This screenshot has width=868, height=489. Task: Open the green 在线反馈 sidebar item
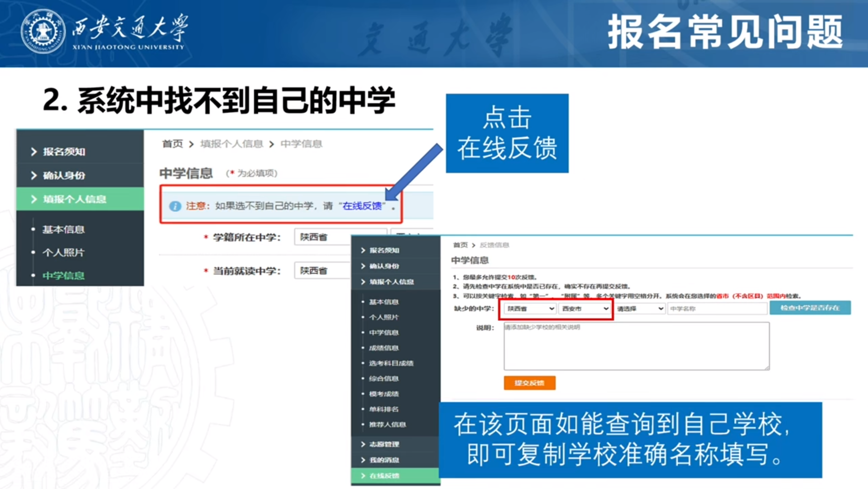[396, 476]
